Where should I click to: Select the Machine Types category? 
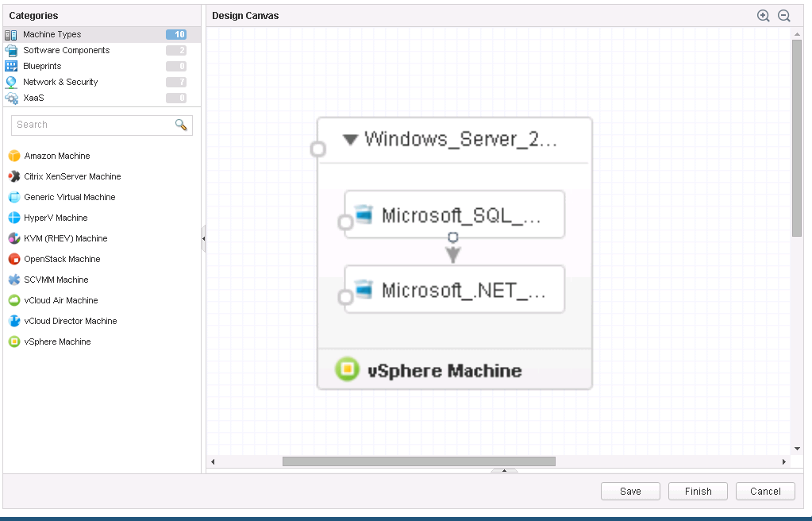pos(102,35)
